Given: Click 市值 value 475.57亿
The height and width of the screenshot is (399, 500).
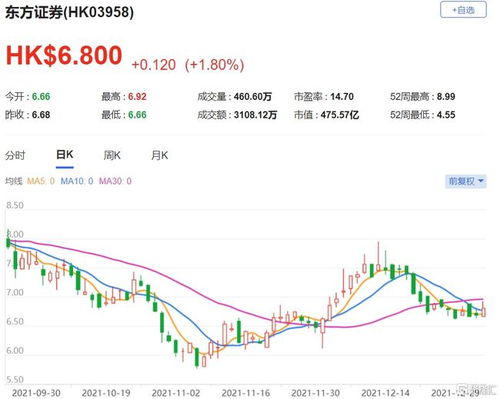Looking at the screenshot, I should [340, 115].
